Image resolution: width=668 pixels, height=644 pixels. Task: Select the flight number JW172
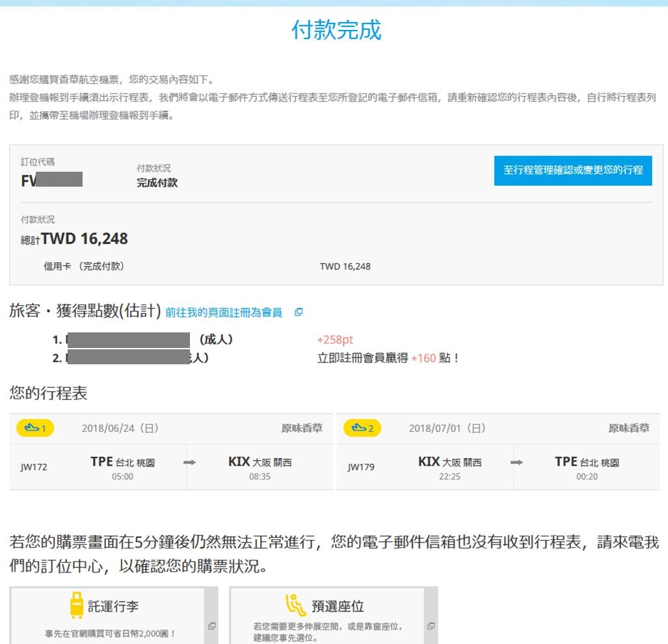[34, 467]
